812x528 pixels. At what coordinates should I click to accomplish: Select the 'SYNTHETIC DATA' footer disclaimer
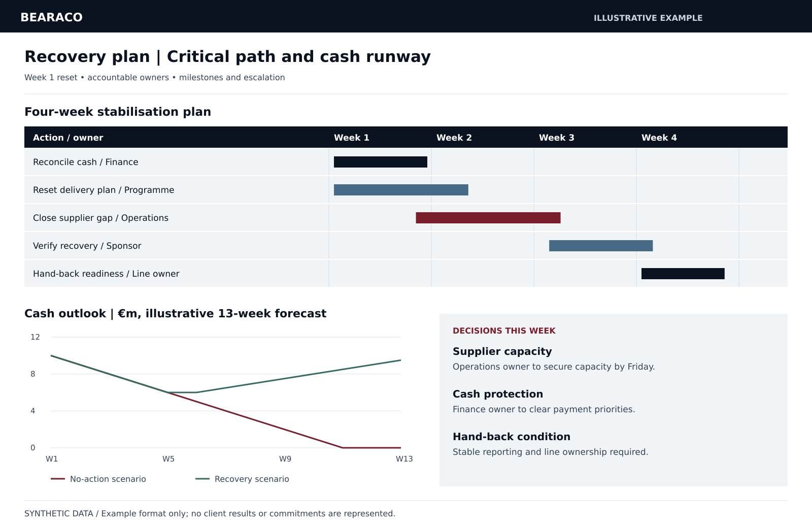point(210,514)
